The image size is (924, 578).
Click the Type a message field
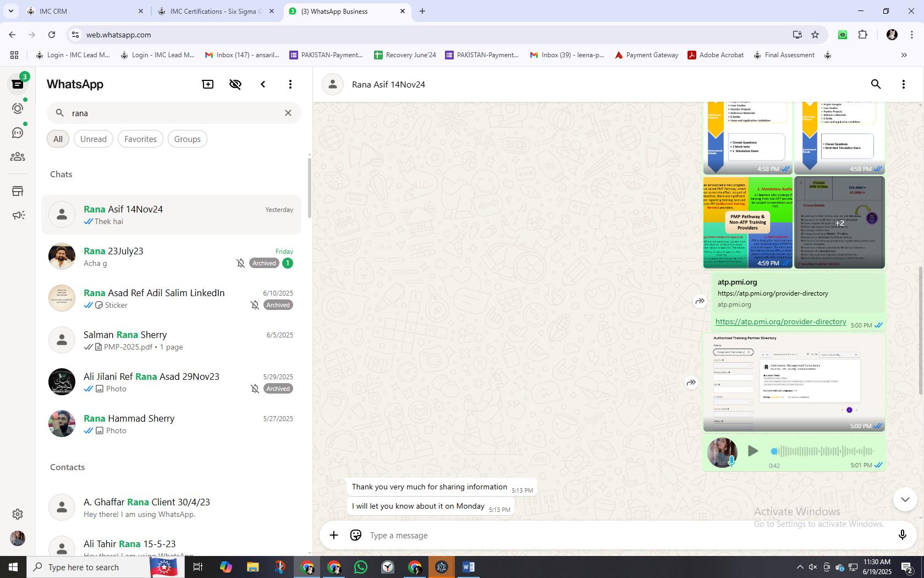click(627, 535)
